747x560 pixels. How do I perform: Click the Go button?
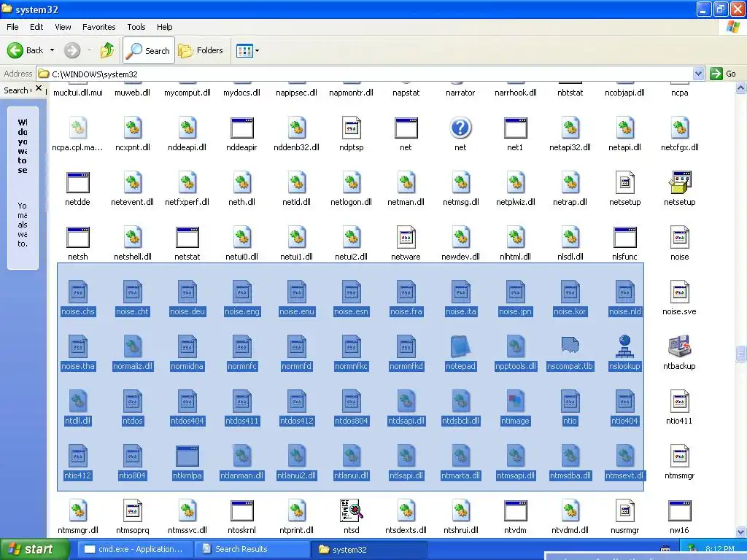[724, 74]
